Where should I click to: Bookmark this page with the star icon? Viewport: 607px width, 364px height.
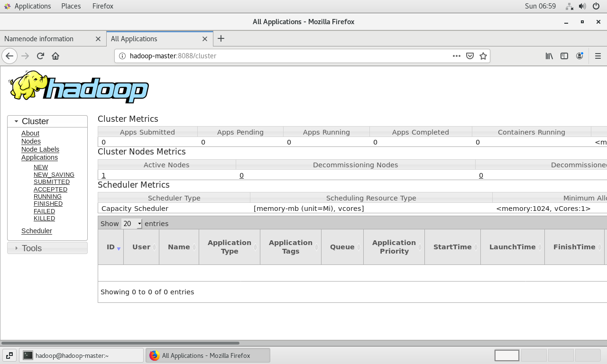tap(483, 56)
